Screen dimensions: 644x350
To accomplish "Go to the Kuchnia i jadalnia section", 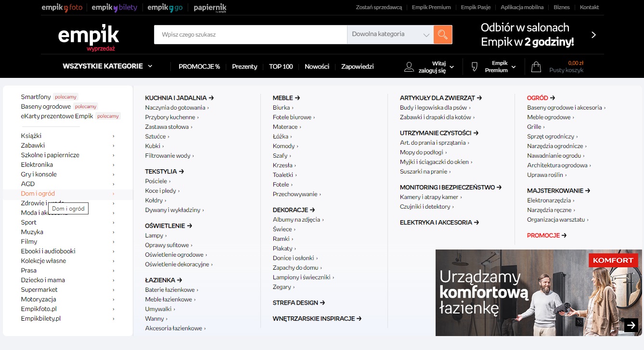I will 179,98.
